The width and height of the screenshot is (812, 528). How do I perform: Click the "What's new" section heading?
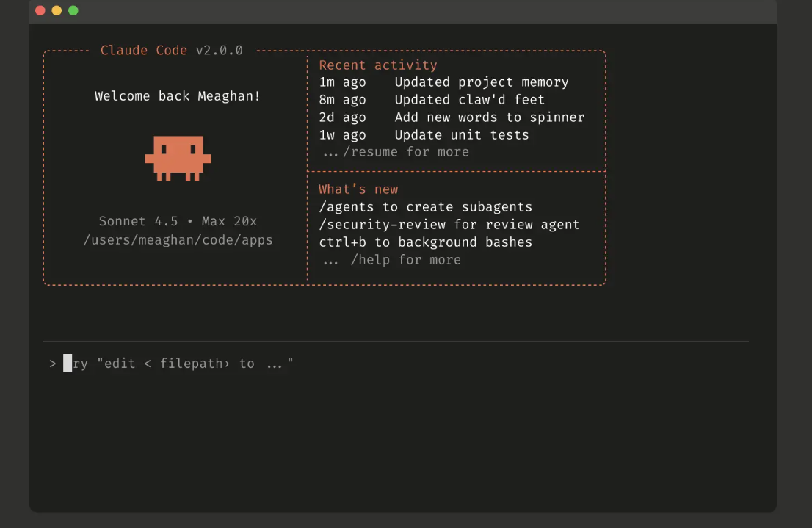coord(358,189)
